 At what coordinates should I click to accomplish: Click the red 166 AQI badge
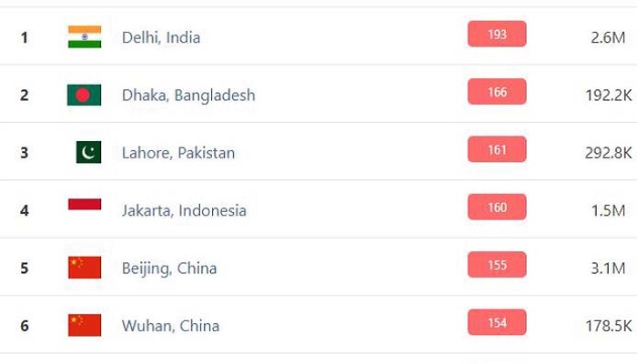[497, 91]
